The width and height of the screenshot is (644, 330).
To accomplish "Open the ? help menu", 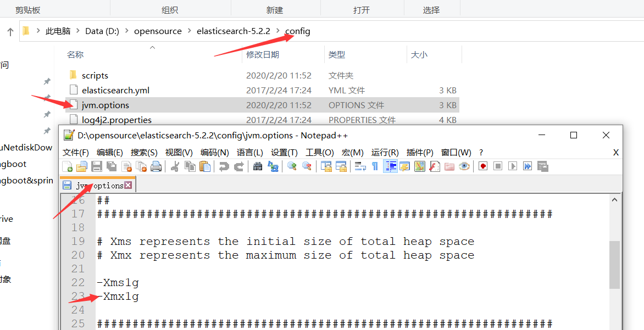I will pyautogui.click(x=481, y=152).
